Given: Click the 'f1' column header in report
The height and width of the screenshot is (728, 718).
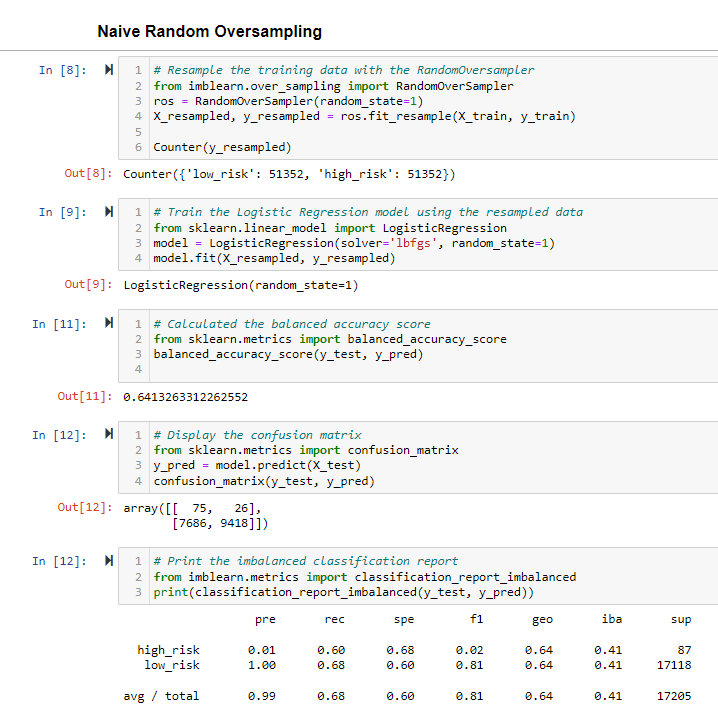Looking at the screenshot, I should pos(476,619).
